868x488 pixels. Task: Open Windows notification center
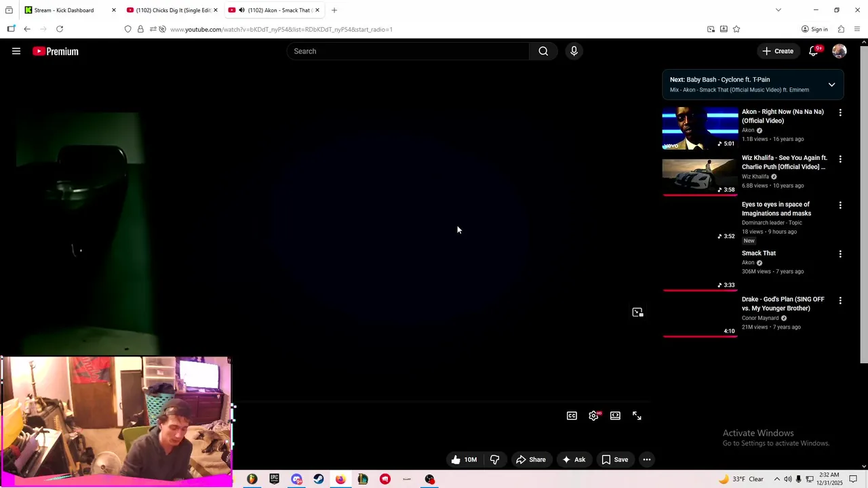854,479
